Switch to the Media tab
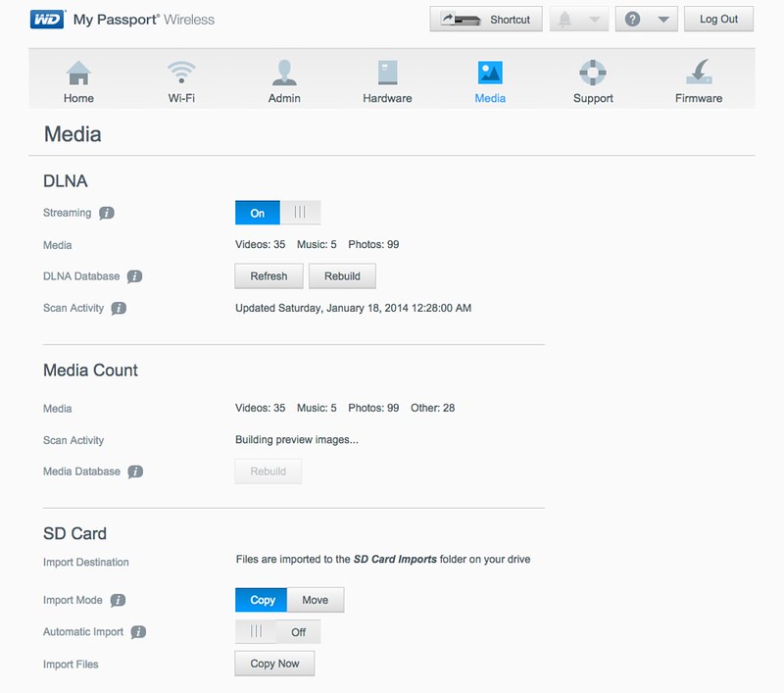 click(490, 80)
